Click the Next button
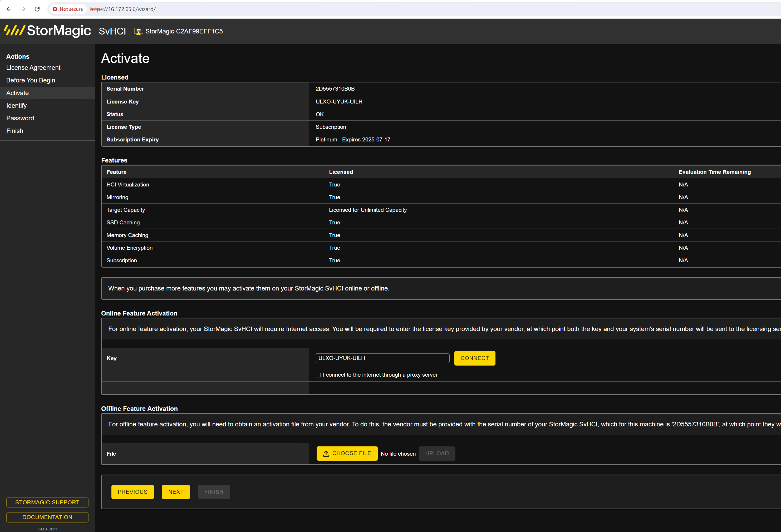The image size is (781, 532). (176, 492)
